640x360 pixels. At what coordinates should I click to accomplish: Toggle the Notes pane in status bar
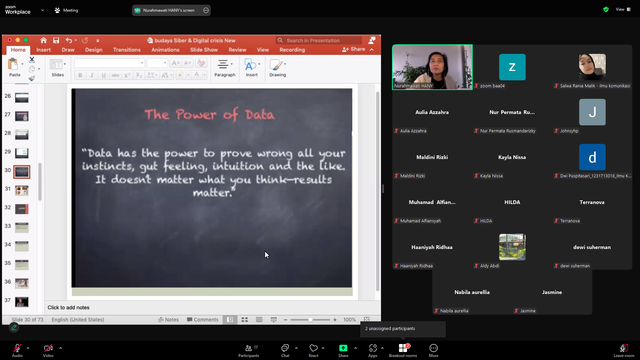point(168,320)
